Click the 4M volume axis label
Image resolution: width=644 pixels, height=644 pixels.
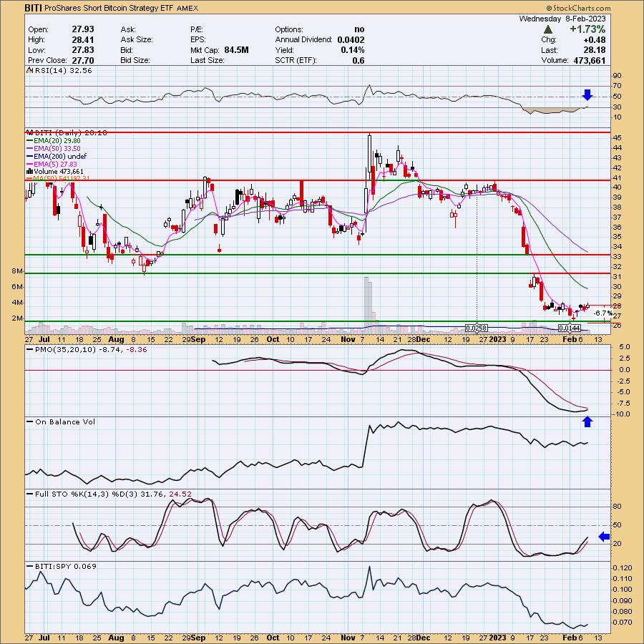tap(18, 302)
